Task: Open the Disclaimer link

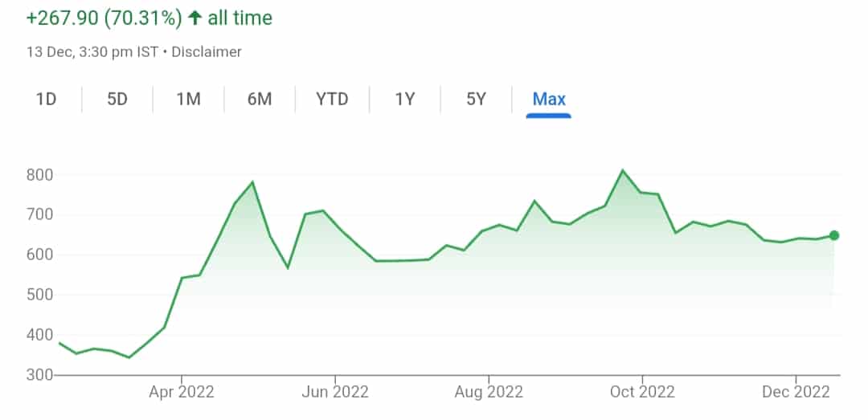Action: [x=207, y=52]
